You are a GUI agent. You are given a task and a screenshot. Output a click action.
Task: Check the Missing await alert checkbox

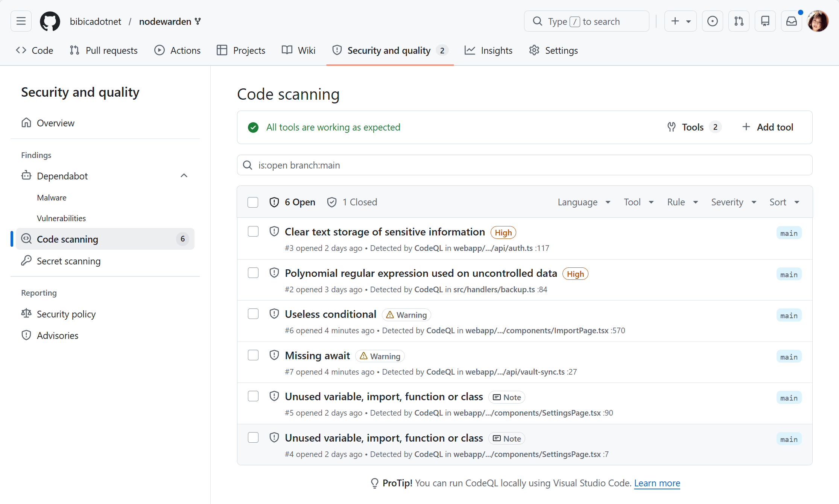click(x=253, y=355)
